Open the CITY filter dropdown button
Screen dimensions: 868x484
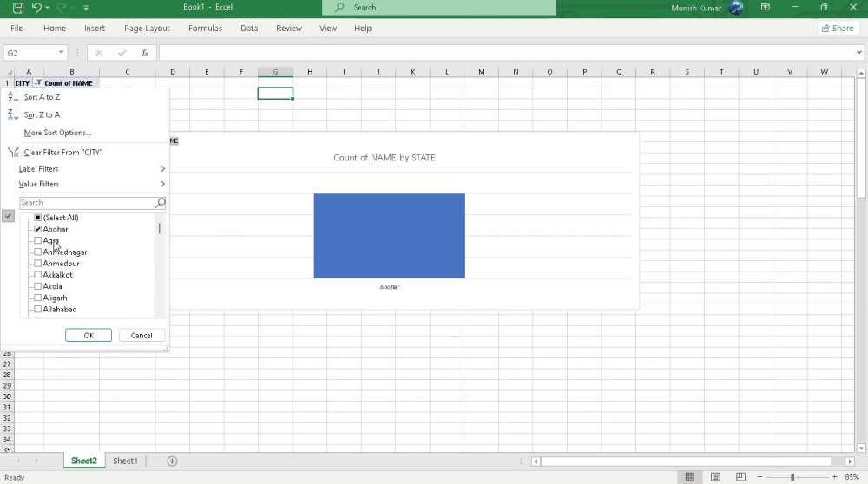[37, 83]
